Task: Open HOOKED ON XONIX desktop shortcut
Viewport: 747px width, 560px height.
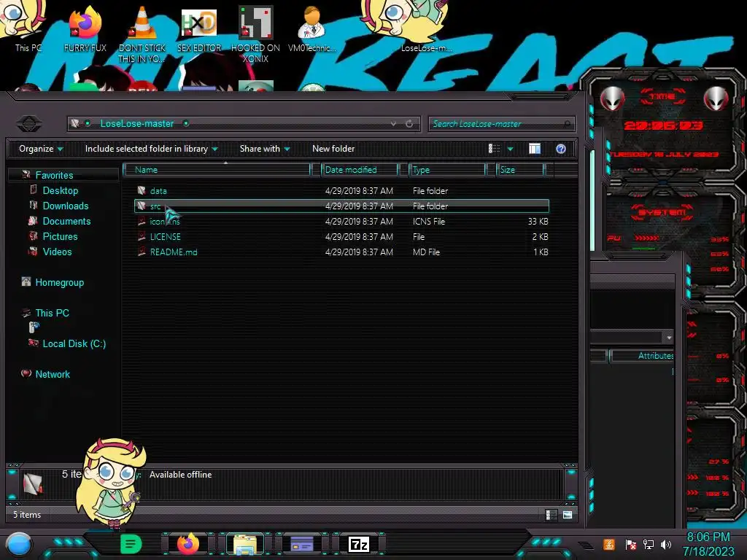Action: [255, 34]
